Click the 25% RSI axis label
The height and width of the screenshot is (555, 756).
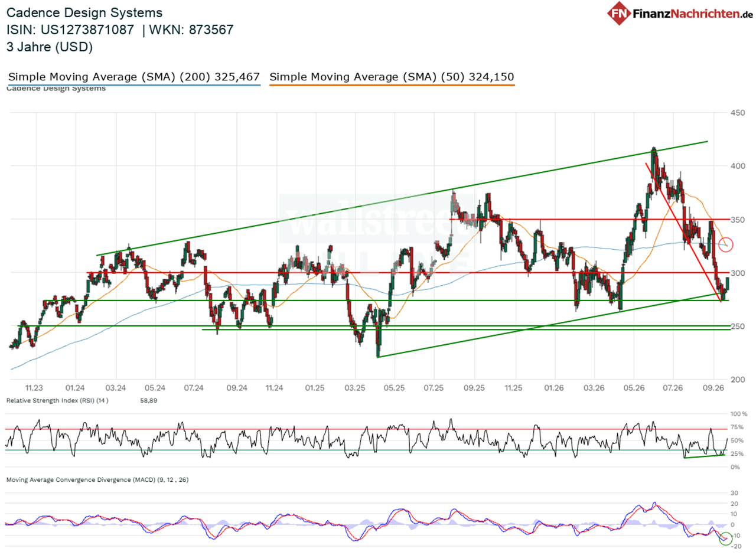click(738, 453)
